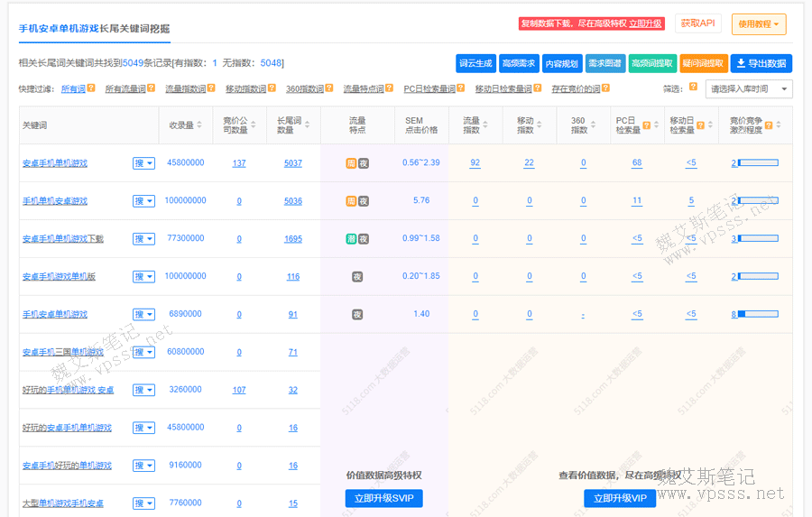Click help icon next to PC日检索量词 filter
The height and width of the screenshot is (517, 812).
click(x=461, y=88)
